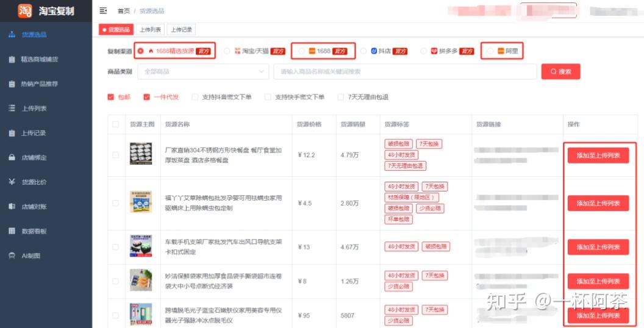Screen dimensions: 644x328
Task: Add 脱毛仪 product to upload list
Action: pyautogui.click(x=598, y=315)
